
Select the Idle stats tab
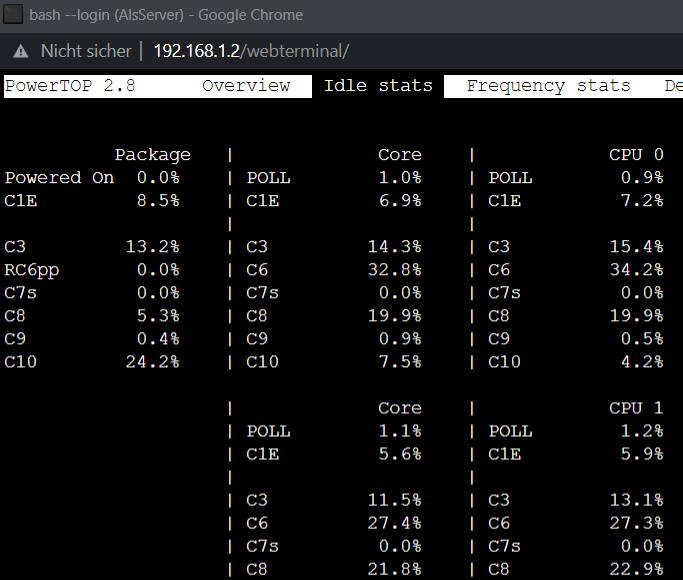378,86
